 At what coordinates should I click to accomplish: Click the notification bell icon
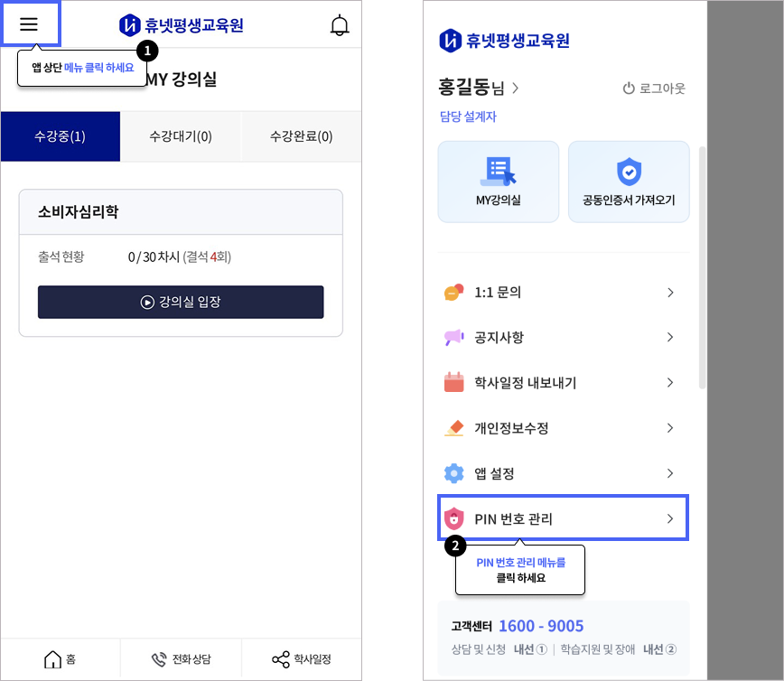tap(340, 25)
